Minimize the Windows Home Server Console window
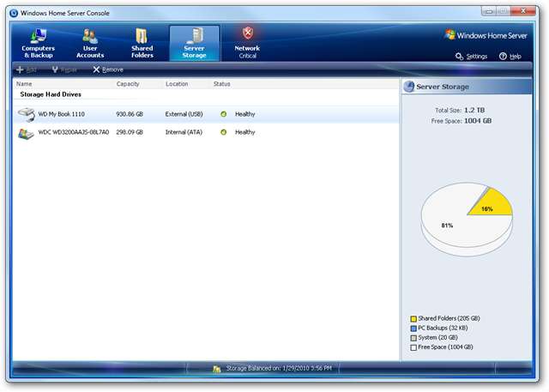The image size is (549, 392). pos(489,11)
